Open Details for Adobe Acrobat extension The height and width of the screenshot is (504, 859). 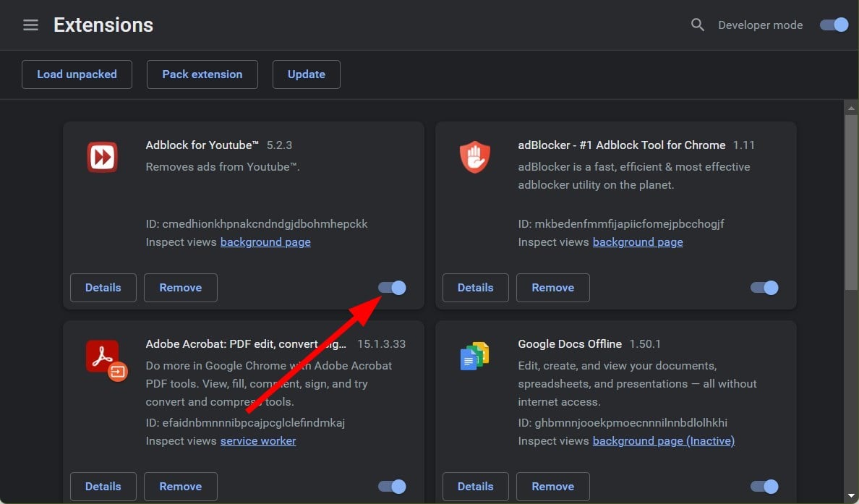coord(103,487)
